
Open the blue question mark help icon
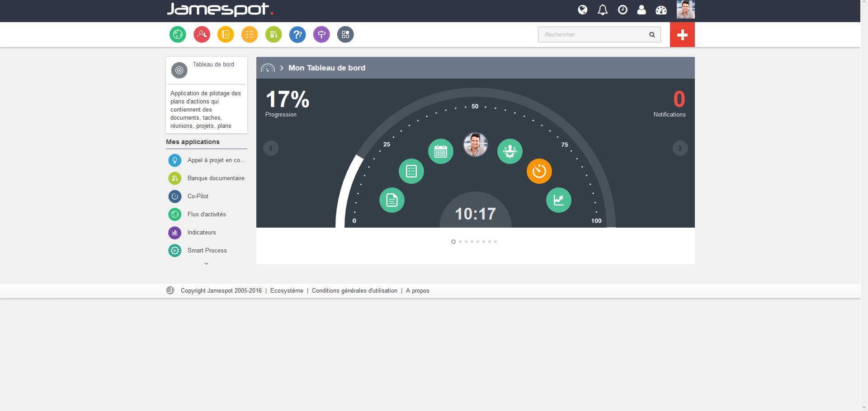point(297,34)
